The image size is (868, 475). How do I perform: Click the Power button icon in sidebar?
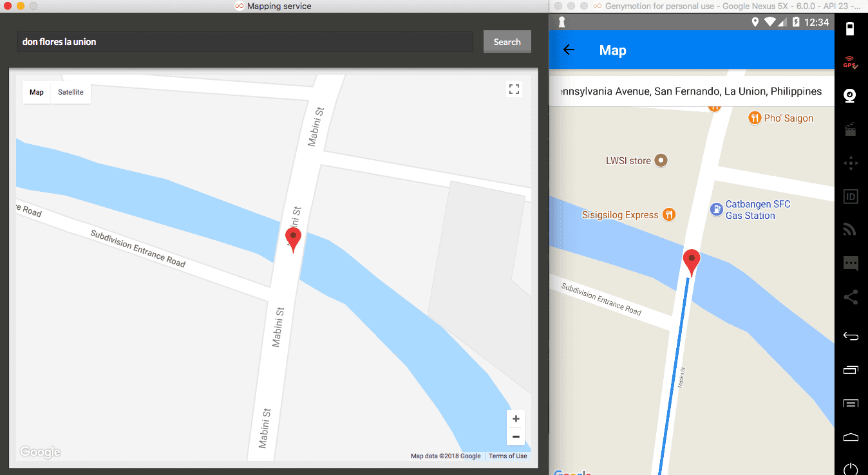pyautogui.click(x=850, y=469)
